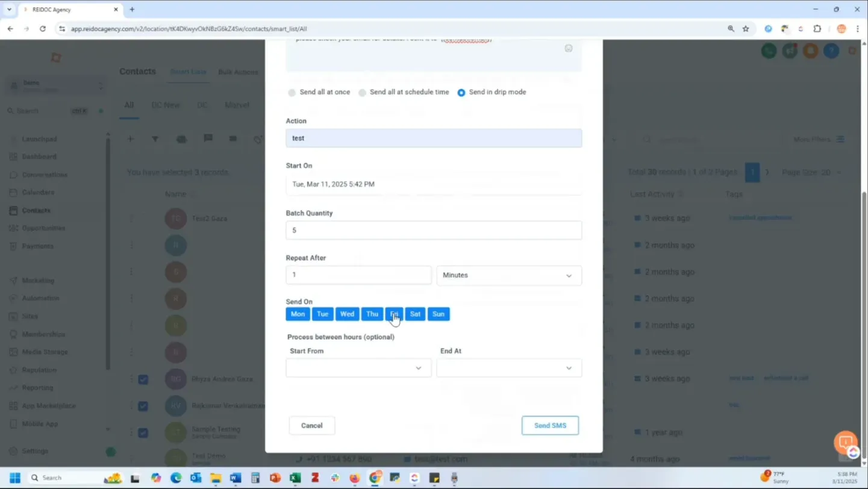The width and height of the screenshot is (868, 489).
Task: Toggle the Sun day button
Action: point(439,314)
